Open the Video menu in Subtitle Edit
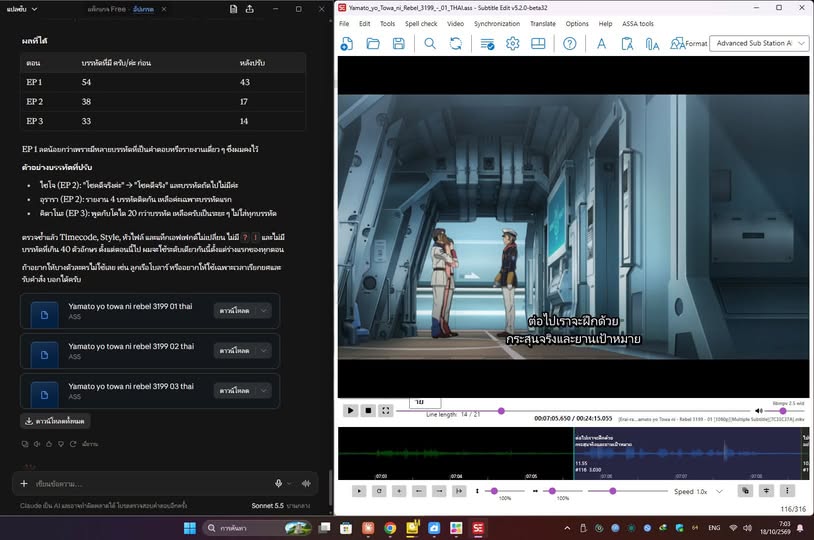Image resolution: width=814 pixels, height=540 pixels. [455, 24]
